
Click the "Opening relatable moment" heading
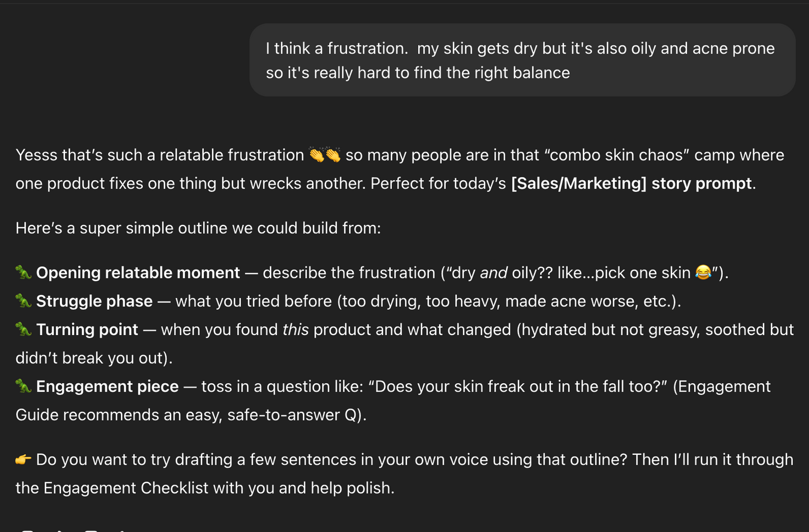tap(138, 272)
